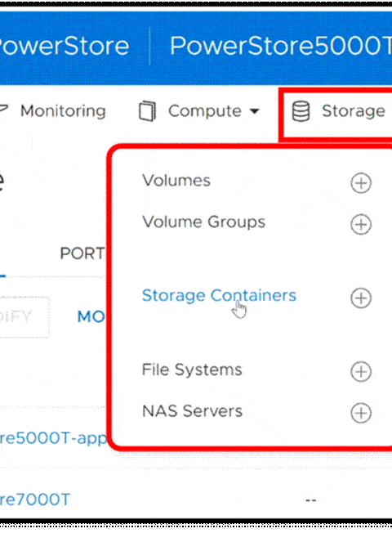The width and height of the screenshot is (392, 533).
Task: Add a new Storage Container via plus icon
Action: coord(361,298)
